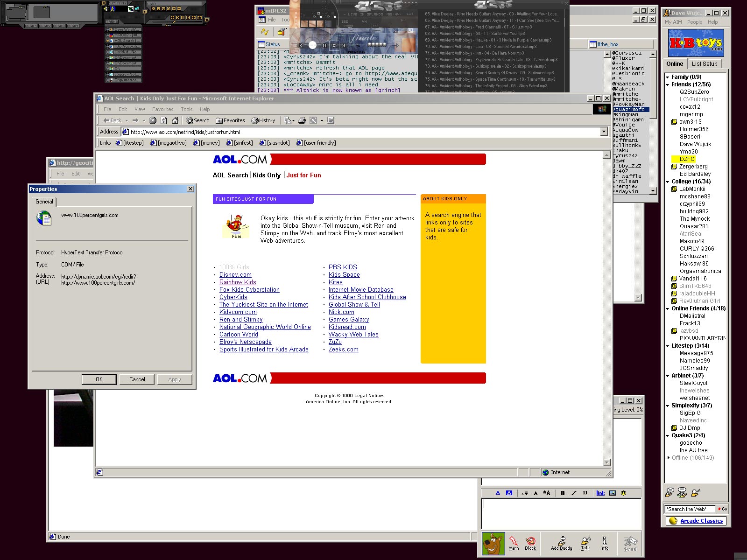Click the buddy chat group icon in Buddy List
This screenshot has height=560, width=747.
(682, 492)
